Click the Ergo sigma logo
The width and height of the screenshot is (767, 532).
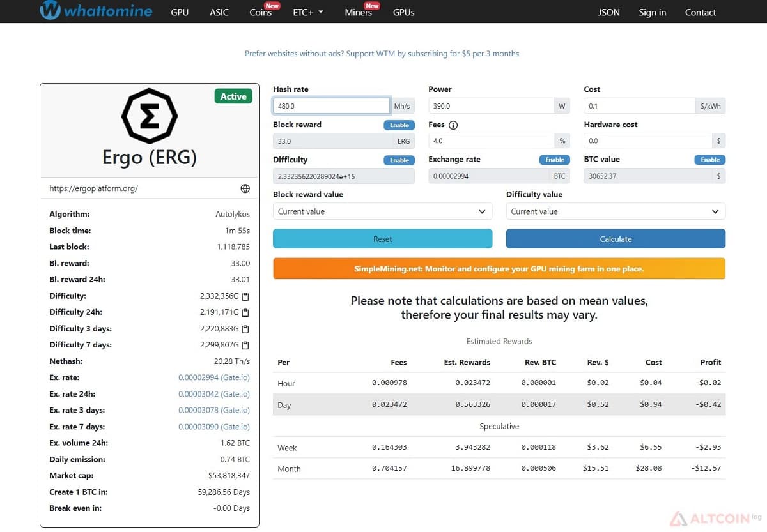tap(150, 116)
